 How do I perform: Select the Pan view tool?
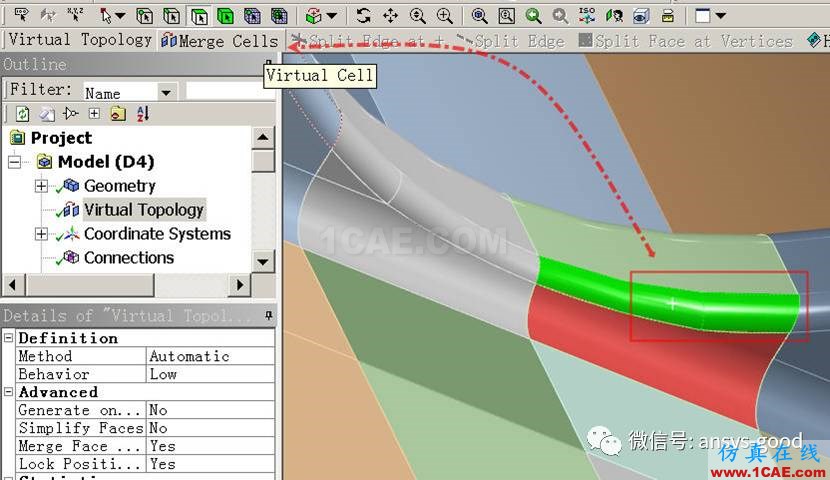(390, 15)
